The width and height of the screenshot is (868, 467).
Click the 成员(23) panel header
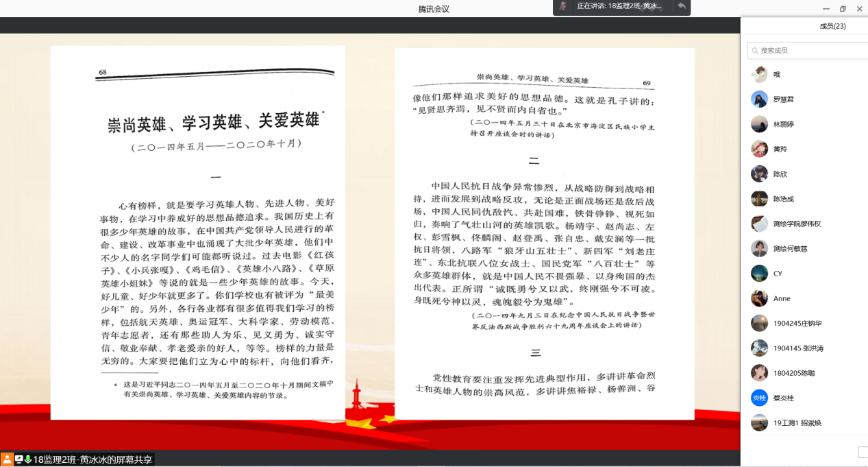pos(832,26)
